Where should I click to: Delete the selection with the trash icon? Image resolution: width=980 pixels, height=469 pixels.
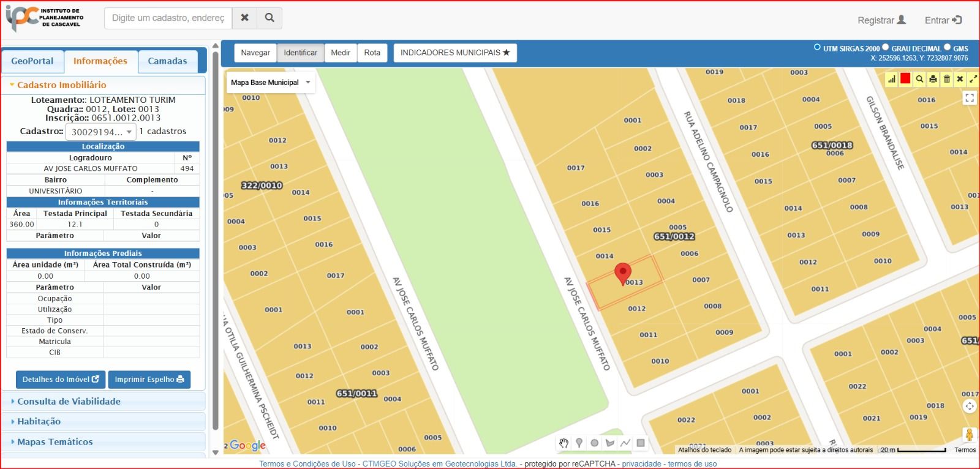pyautogui.click(x=947, y=78)
